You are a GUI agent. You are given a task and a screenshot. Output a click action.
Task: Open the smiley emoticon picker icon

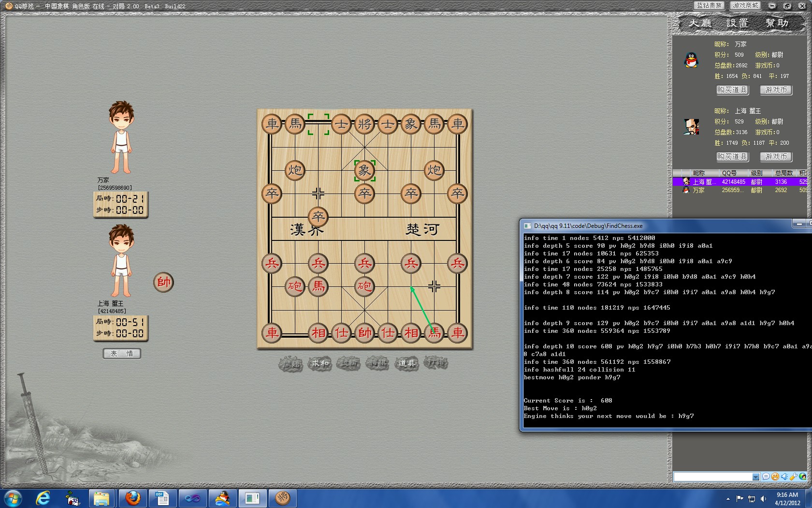coord(775,477)
